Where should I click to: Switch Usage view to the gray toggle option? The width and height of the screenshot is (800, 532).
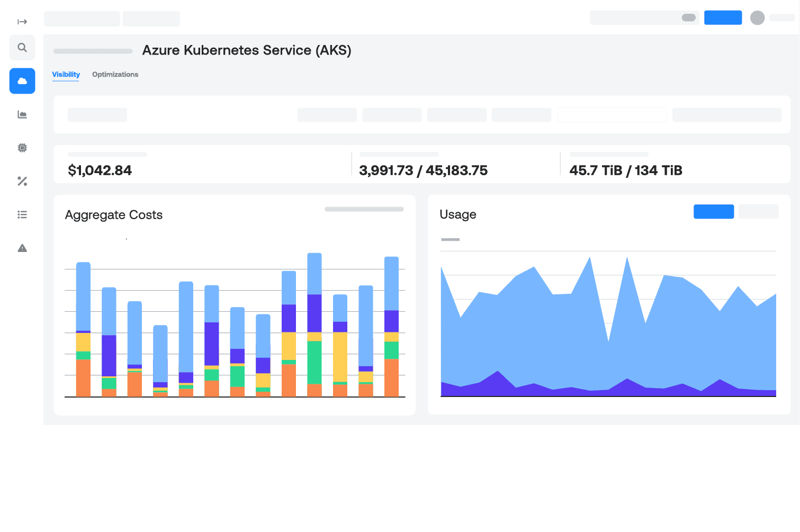[x=758, y=211]
